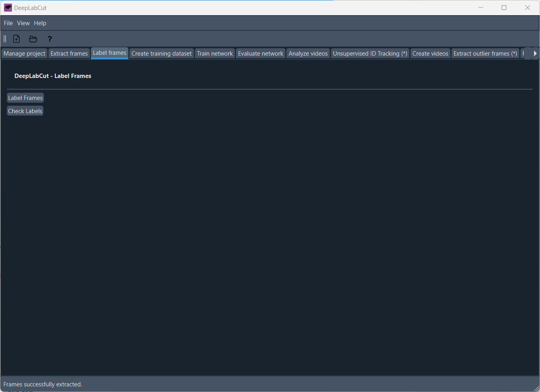The width and height of the screenshot is (540, 392).
Task: Switch to the Extract frames tab
Action: click(69, 54)
